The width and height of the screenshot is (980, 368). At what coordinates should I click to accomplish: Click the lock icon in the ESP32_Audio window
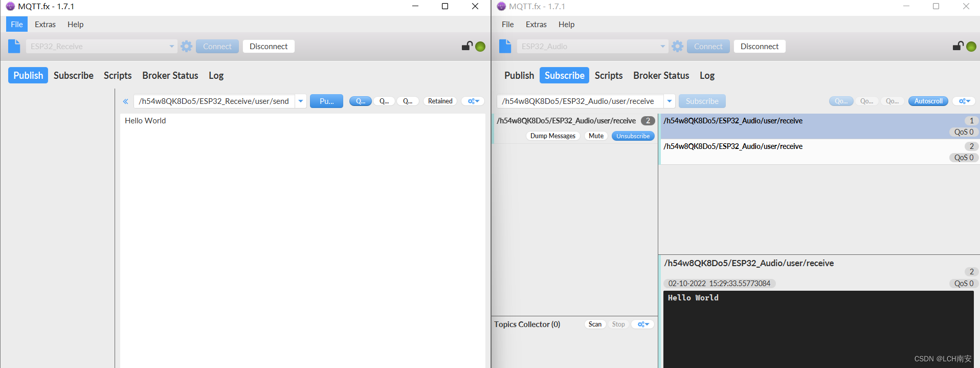(x=958, y=46)
